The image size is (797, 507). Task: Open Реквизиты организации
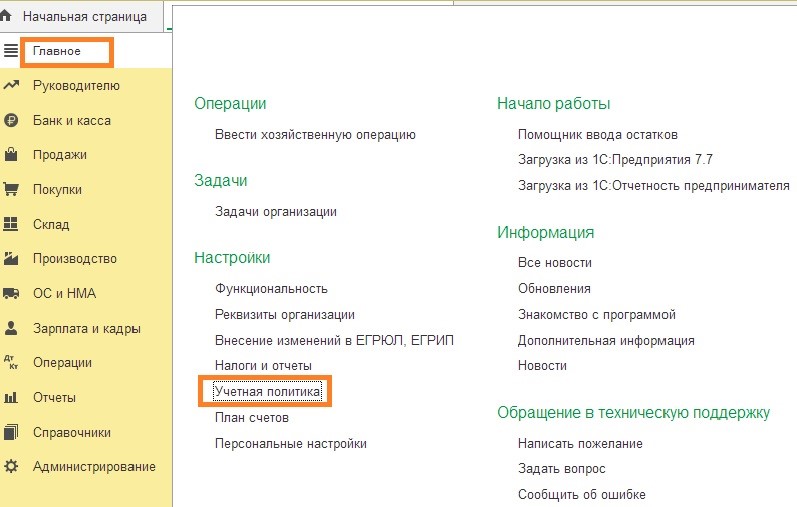point(285,315)
